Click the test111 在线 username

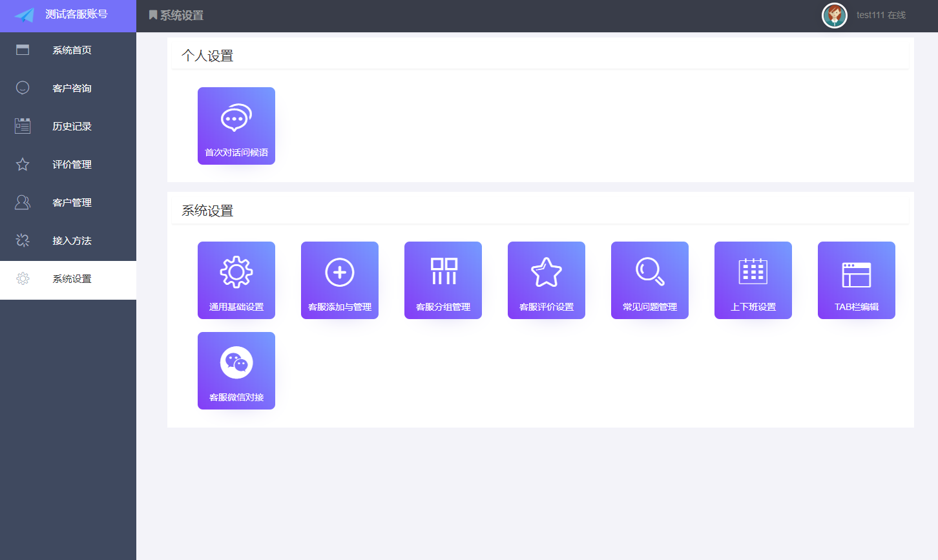pyautogui.click(x=881, y=15)
